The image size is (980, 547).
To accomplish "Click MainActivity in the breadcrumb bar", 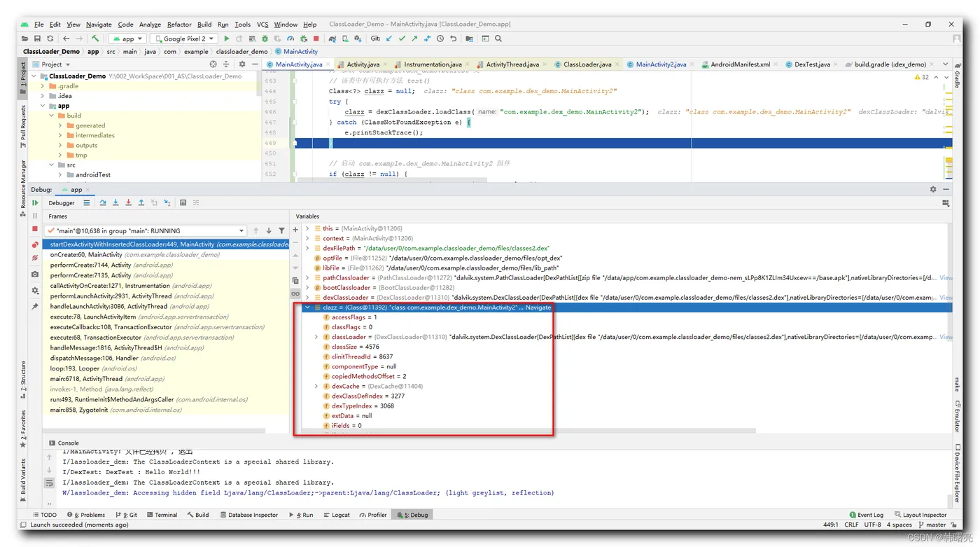I will (297, 51).
